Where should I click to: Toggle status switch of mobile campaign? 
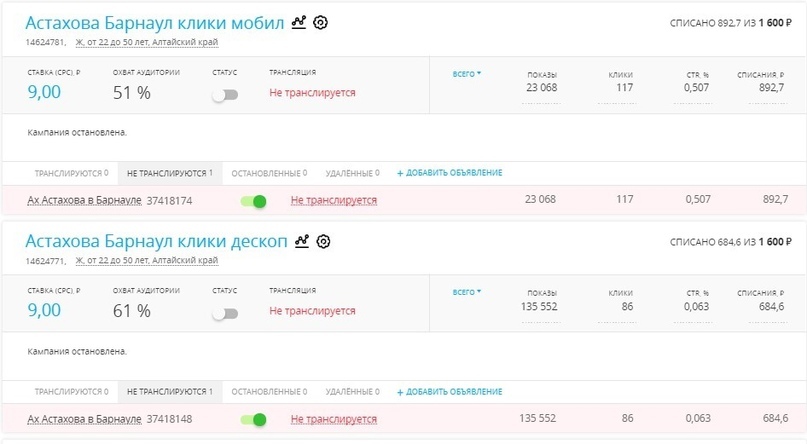click(225, 94)
